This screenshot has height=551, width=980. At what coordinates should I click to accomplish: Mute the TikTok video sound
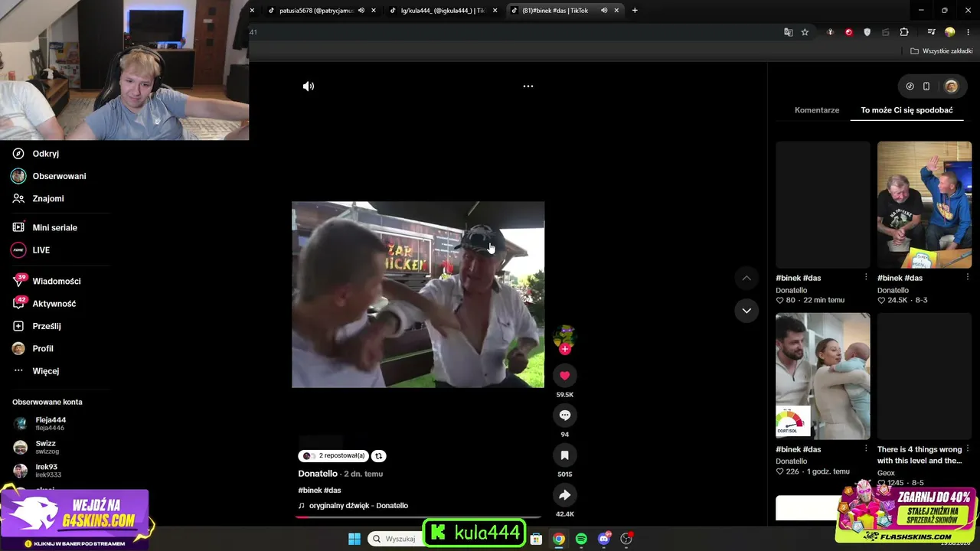[309, 86]
